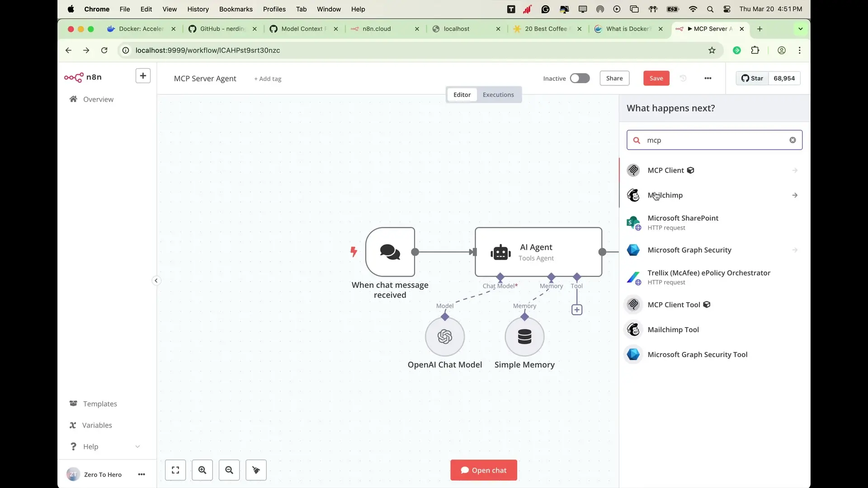Expand the Help menu chevron
Viewport: 868px width, 488px height.
pos(137,446)
